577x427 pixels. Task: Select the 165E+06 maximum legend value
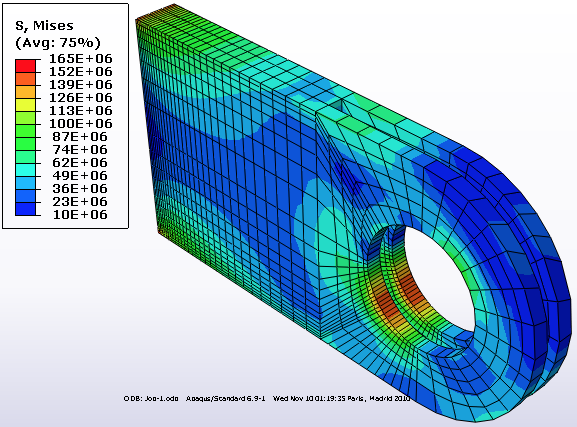(x=81, y=59)
